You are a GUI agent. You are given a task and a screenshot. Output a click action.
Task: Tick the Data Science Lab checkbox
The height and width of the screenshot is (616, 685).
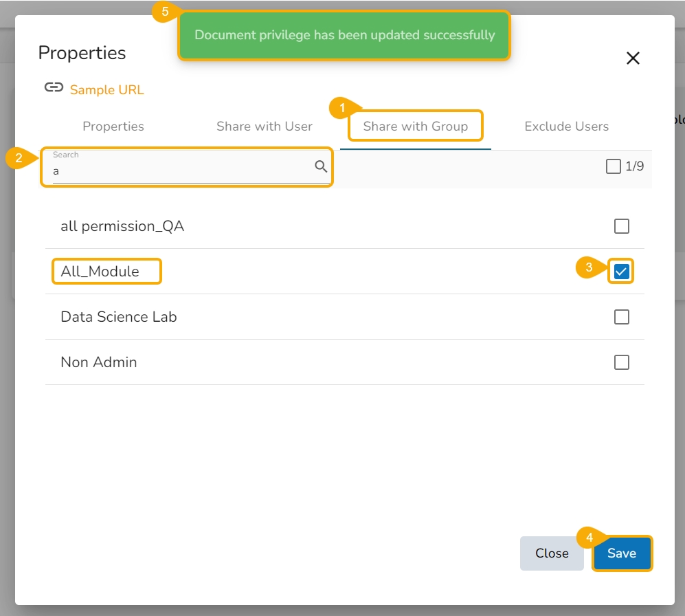pos(621,317)
